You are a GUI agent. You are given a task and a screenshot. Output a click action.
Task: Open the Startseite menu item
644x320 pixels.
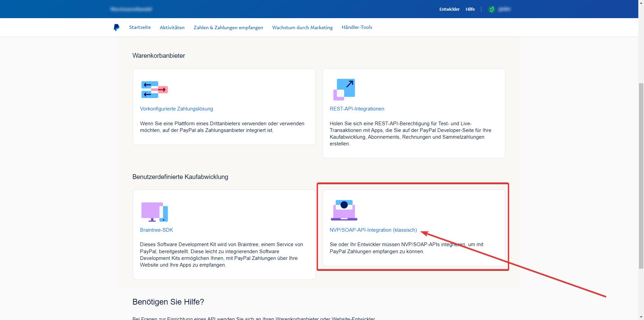[x=140, y=27]
